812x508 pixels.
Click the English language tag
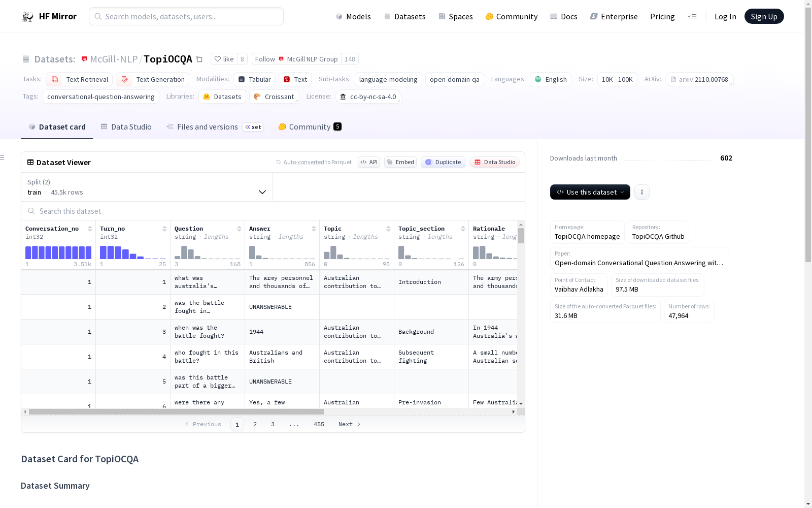point(551,79)
